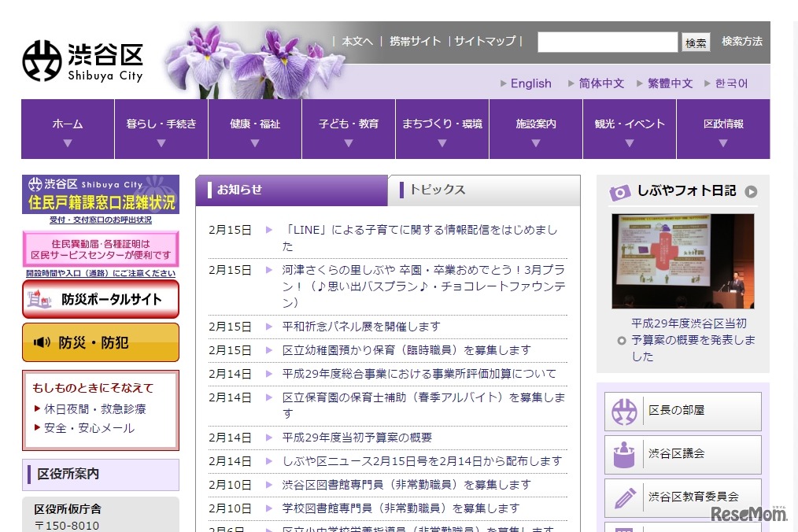This screenshot has width=798, height=532.
Task: Click the Shibuya City logo emblem
Action: click(x=42, y=61)
